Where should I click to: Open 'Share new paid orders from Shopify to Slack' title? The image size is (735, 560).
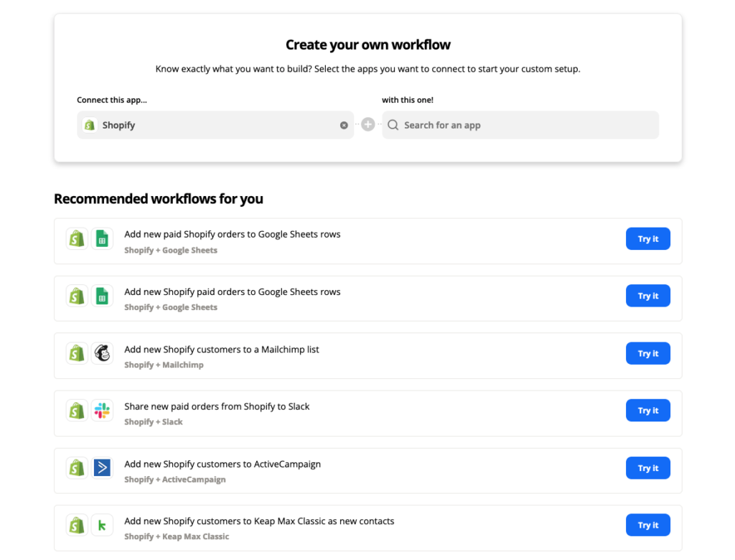tap(217, 406)
